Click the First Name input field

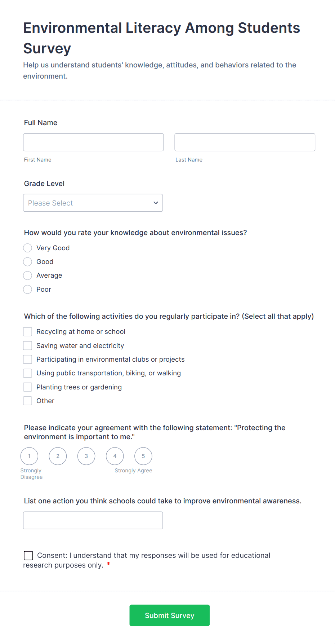point(93,142)
